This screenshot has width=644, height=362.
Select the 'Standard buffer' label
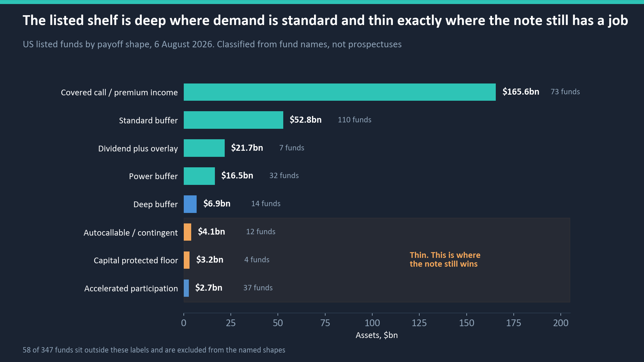pos(148,120)
